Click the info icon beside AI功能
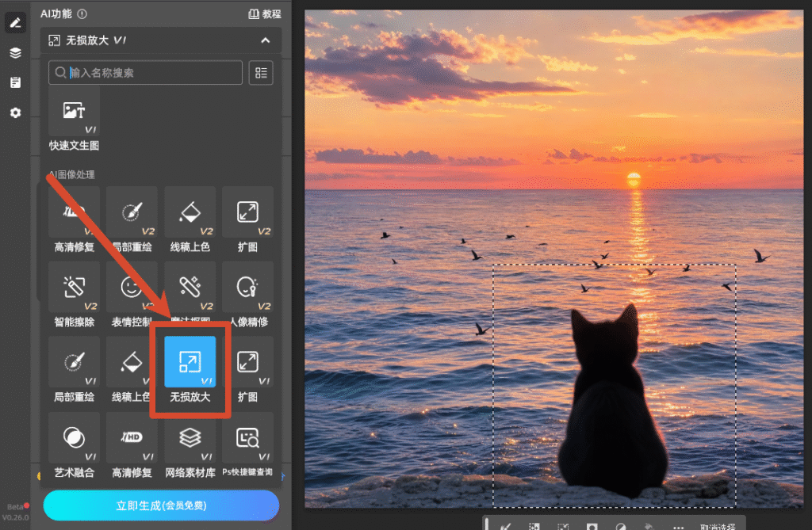812x530 pixels. pyautogui.click(x=82, y=14)
